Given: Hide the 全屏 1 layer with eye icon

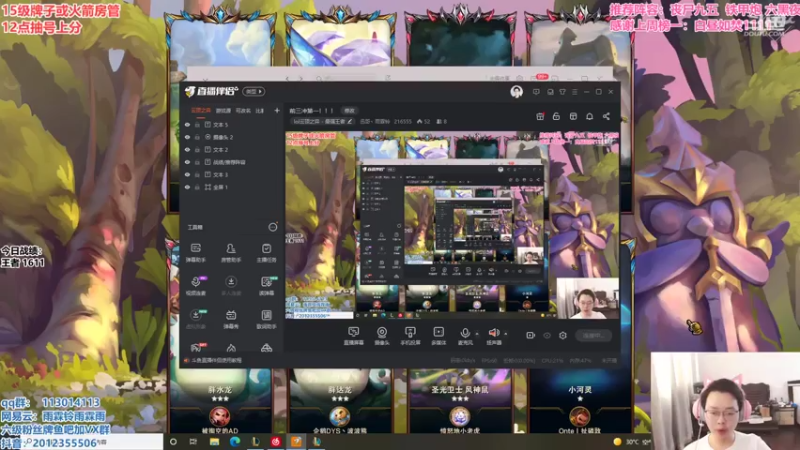Looking at the screenshot, I should pos(187,187).
